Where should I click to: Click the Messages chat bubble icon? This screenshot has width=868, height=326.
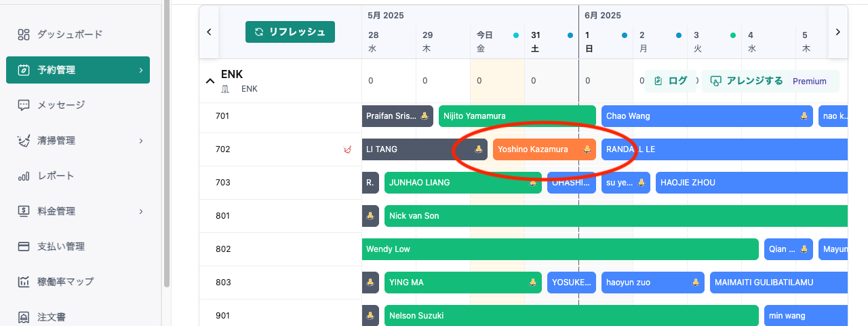[24, 105]
